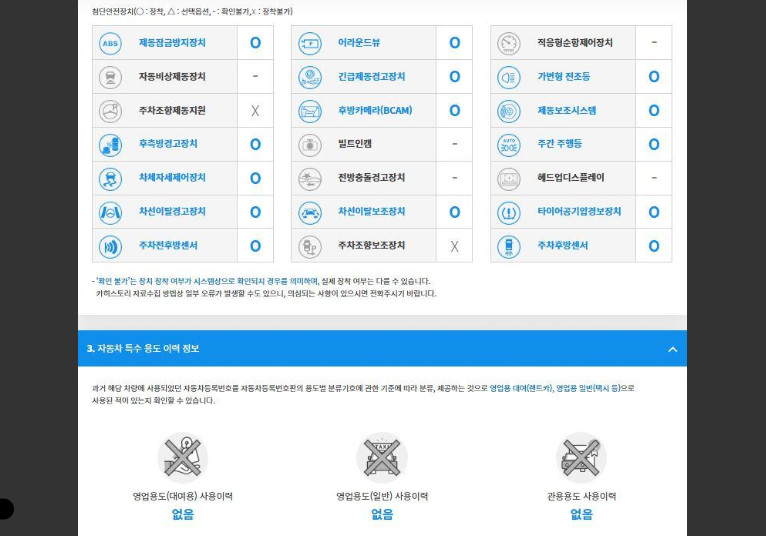Click the 차선이탈보조장치 car icon

coord(310,213)
